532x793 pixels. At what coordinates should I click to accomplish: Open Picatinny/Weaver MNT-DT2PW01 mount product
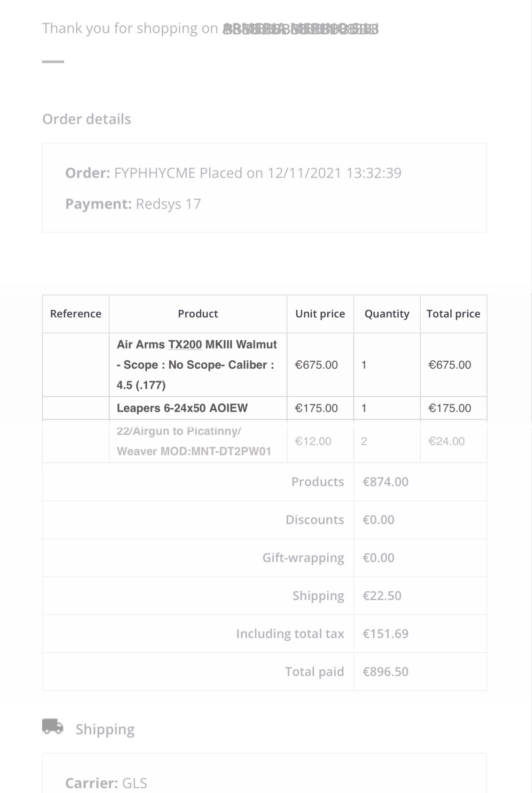click(x=194, y=441)
